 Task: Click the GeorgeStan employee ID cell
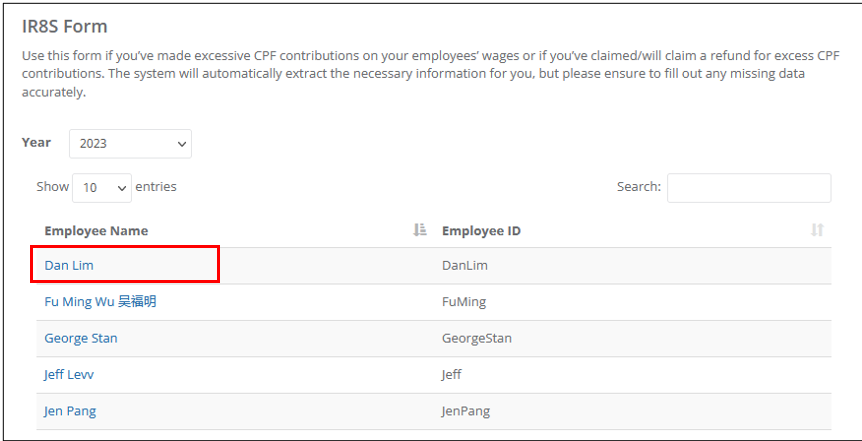pyautogui.click(x=477, y=338)
